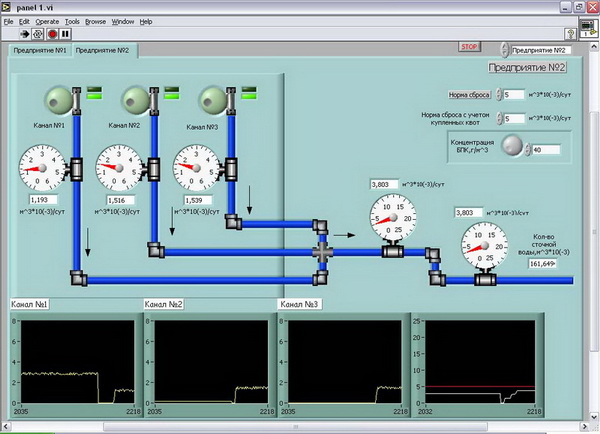This screenshot has height=434, width=600.
Task: Click the red Abort Execution icon
Action: 52,34
